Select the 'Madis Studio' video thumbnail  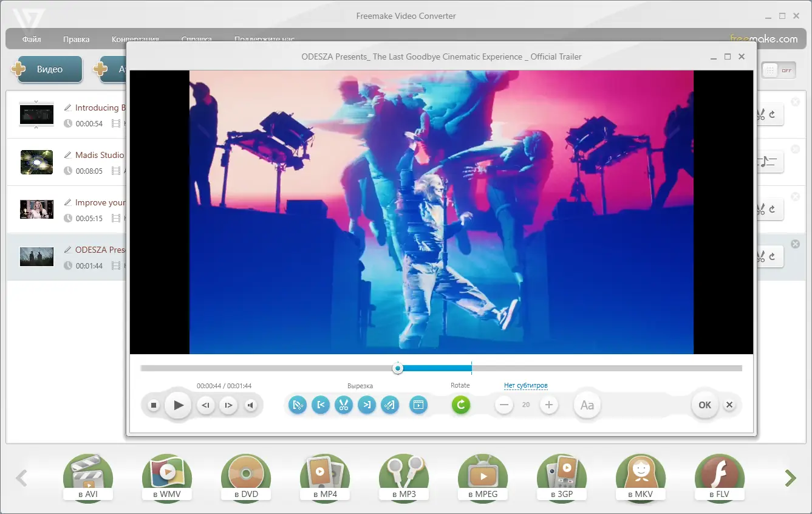pyautogui.click(x=36, y=162)
